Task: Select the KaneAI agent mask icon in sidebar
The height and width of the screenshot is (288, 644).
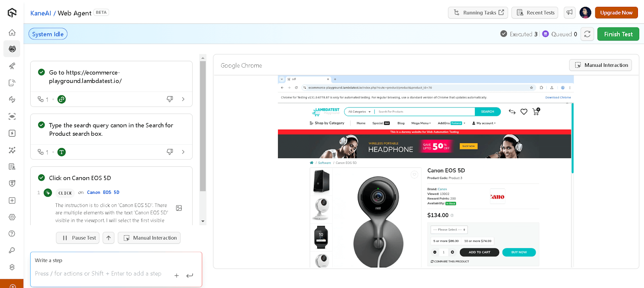Action: 12,49
